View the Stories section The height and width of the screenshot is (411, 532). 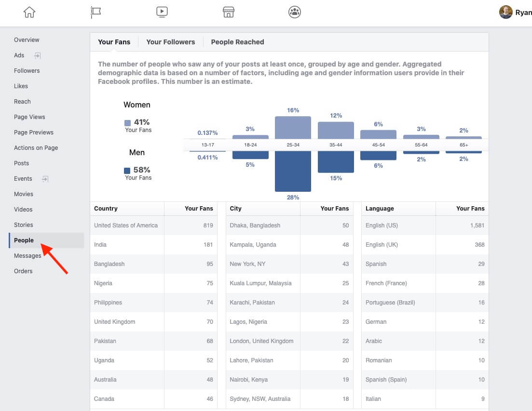(x=23, y=225)
